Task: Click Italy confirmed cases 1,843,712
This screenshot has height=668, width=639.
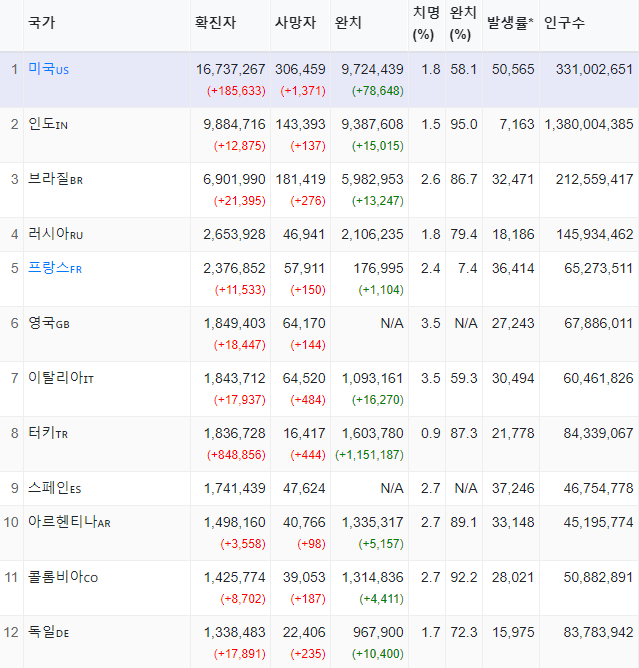Action: tap(234, 378)
